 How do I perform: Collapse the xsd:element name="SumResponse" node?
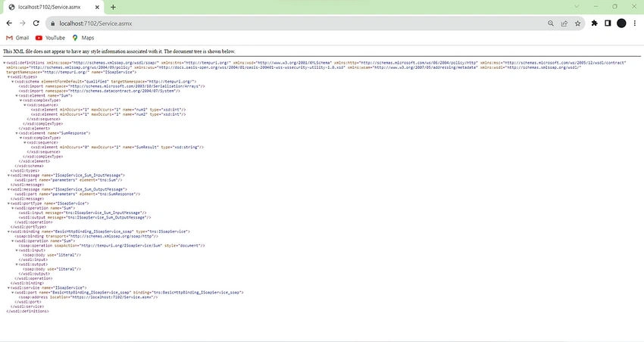pos(17,133)
